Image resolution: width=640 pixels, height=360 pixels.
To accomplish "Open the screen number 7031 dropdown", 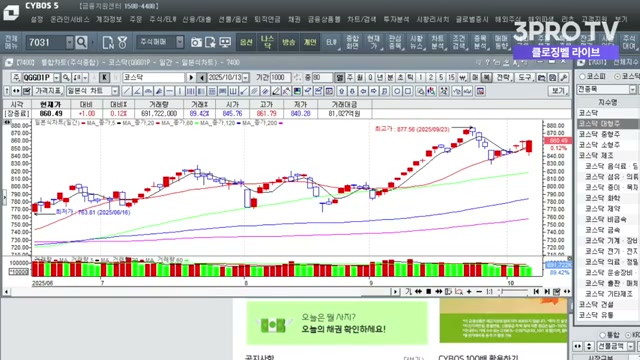I will click(x=70, y=42).
